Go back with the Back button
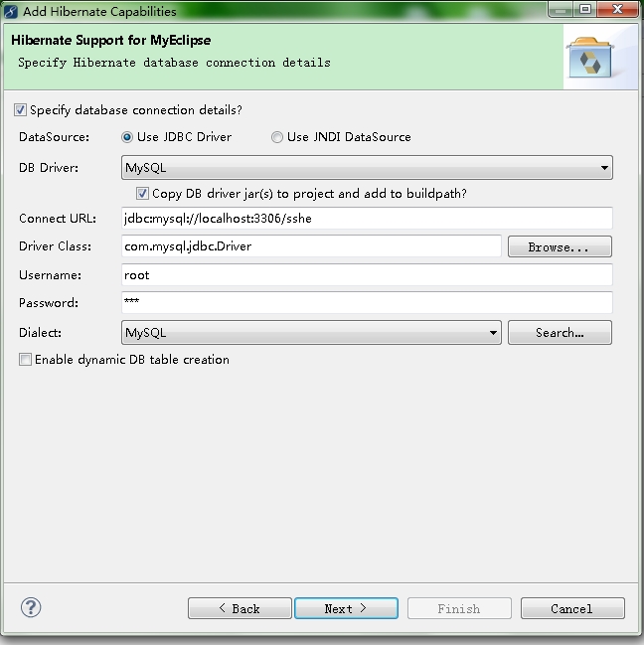644x645 pixels. click(240, 608)
